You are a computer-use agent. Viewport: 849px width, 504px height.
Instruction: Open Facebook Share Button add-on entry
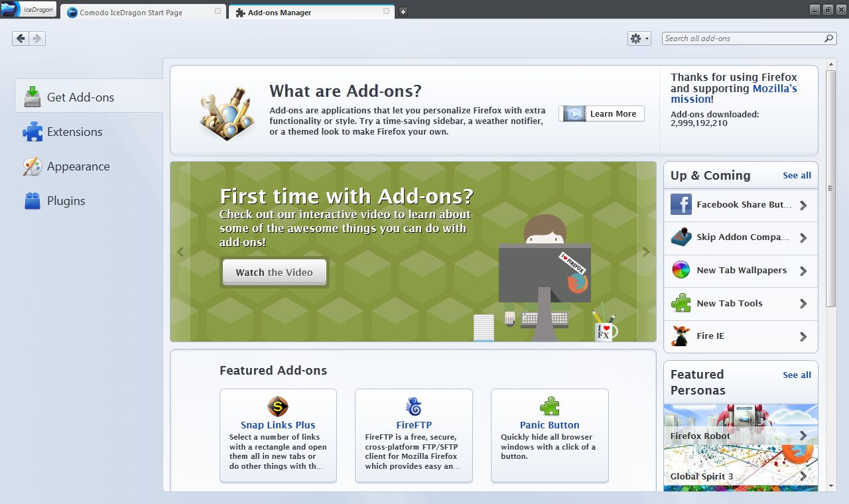[741, 205]
